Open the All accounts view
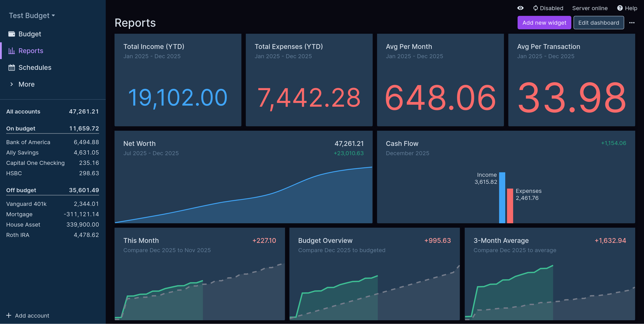This screenshot has height=324, width=644. [x=23, y=112]
